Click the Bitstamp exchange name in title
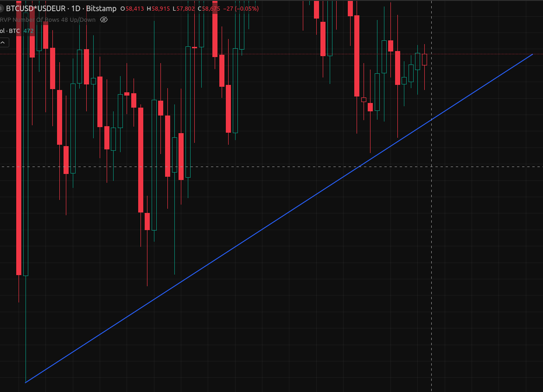The image size is (543, 392). tap(101, 8)
